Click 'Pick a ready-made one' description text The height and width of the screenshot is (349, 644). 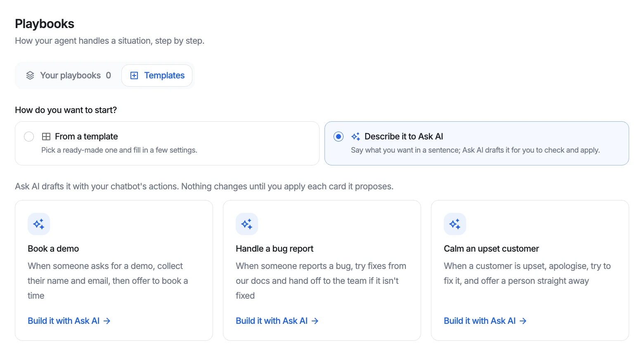click(119, 150)
